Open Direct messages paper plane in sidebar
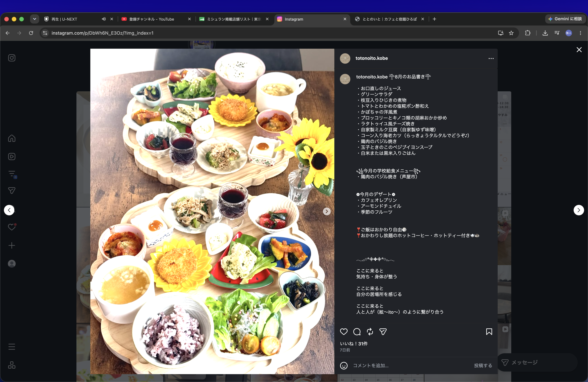The width and height of the screenshot is (588, 382). click(12, 191)
